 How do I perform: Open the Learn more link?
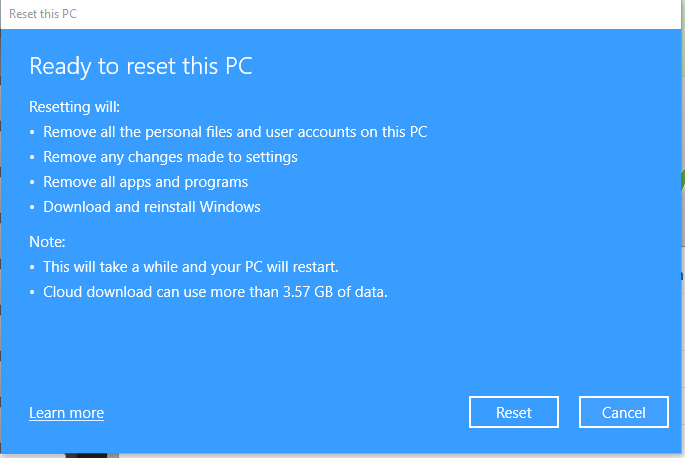coord(66,413)
